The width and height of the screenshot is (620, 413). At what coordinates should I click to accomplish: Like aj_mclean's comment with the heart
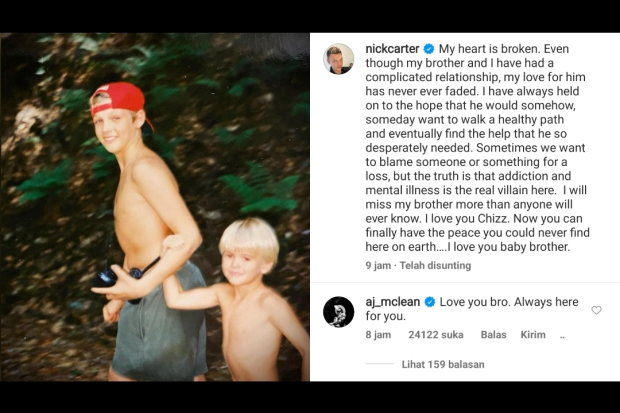click(597, 310)
